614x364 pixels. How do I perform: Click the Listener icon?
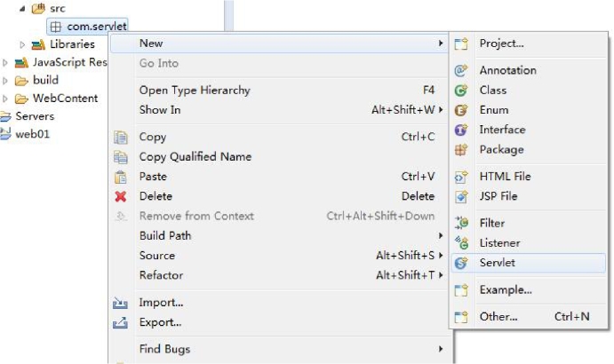click(461, 242)
